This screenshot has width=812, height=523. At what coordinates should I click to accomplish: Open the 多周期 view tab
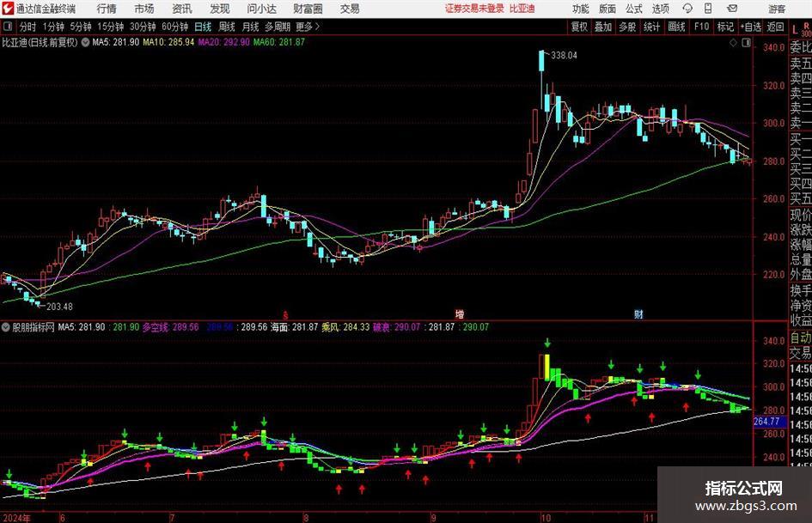coord(278,27)
